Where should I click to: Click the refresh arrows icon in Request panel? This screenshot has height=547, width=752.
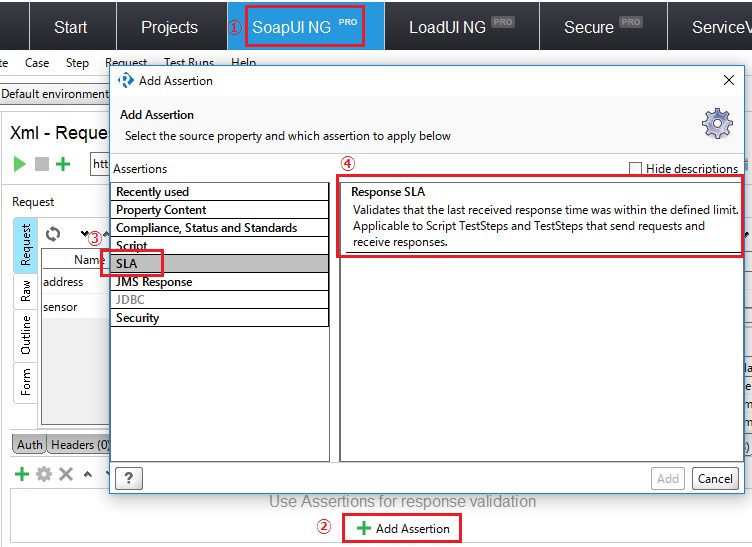pos(53,234)
